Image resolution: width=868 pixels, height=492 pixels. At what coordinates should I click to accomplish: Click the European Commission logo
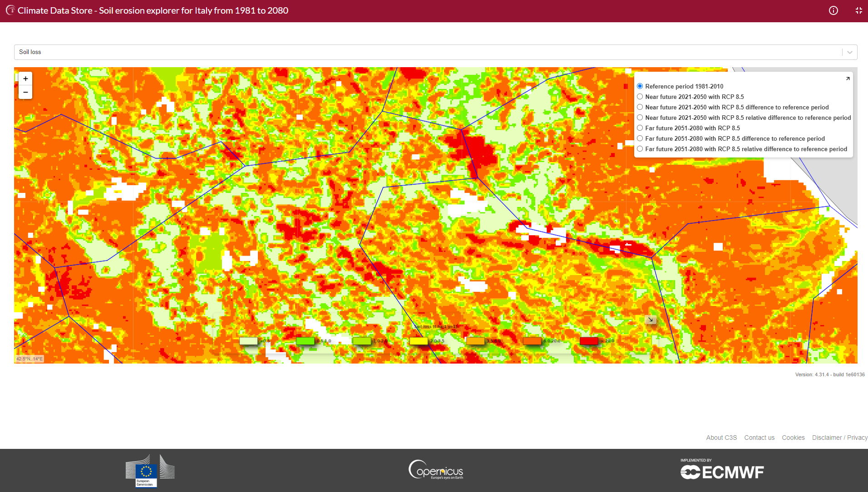(x=150, y=471)
